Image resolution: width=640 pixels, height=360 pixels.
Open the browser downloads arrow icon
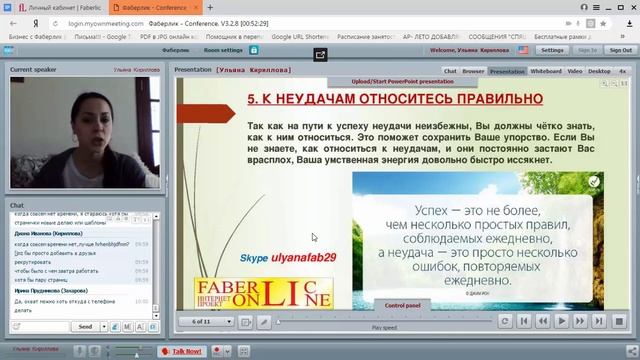(x=629, y=24)
